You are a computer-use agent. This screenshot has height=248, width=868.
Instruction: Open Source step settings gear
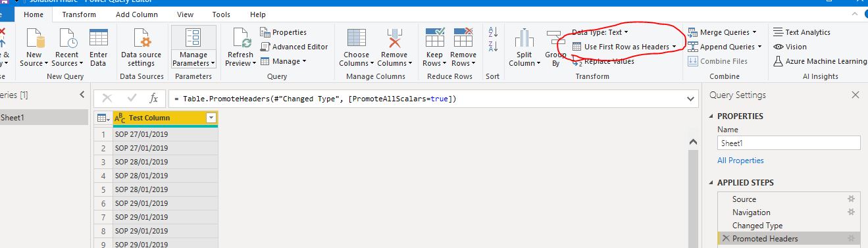851,199
